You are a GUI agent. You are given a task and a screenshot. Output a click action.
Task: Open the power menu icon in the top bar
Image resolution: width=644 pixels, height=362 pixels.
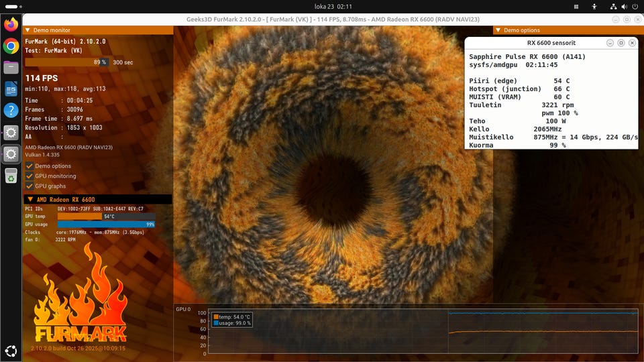635,7
